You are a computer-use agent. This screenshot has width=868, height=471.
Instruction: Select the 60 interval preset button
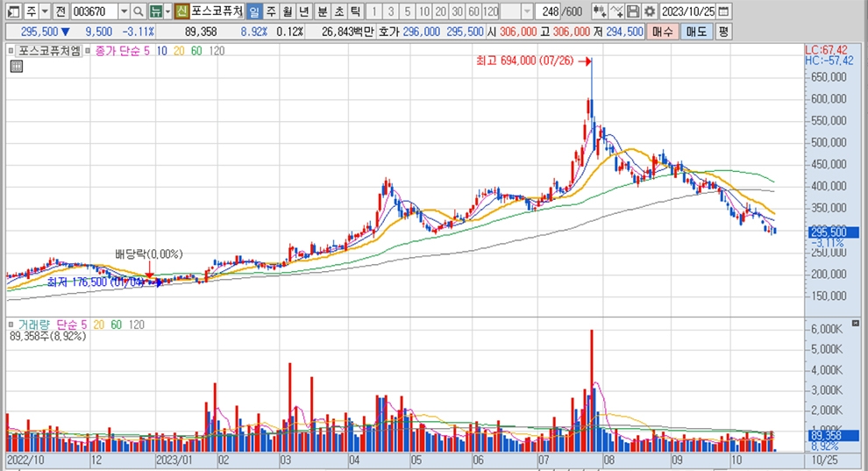(473, 11)
